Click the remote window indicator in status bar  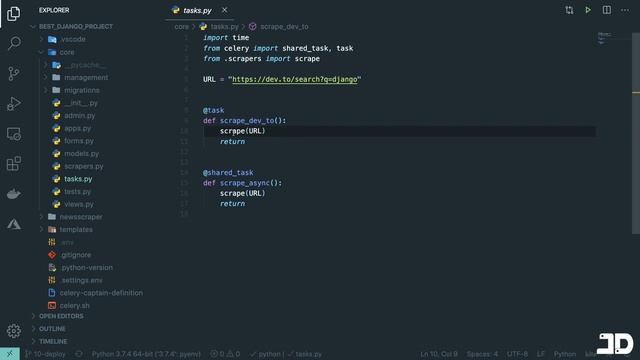click(x=10, y=354)
